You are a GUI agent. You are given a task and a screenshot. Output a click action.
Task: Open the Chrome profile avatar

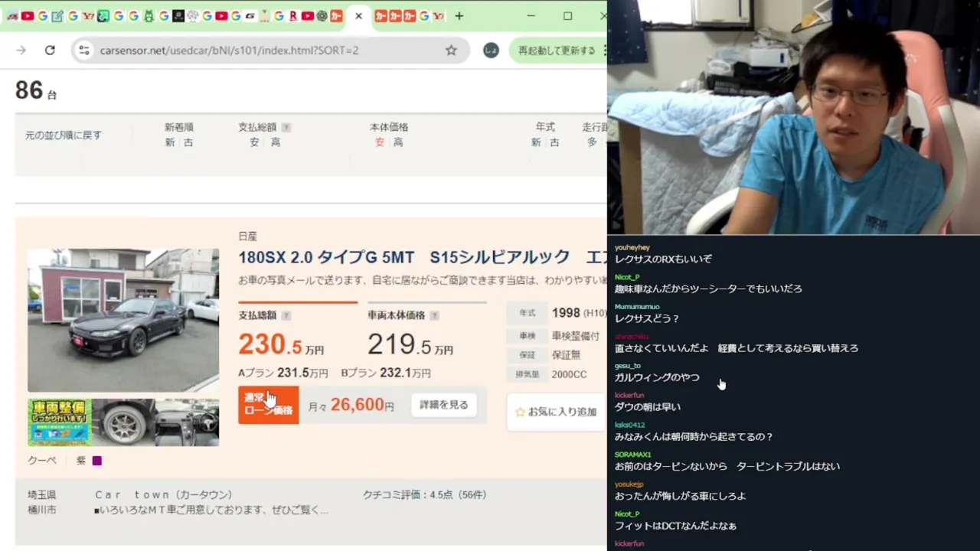491,51
